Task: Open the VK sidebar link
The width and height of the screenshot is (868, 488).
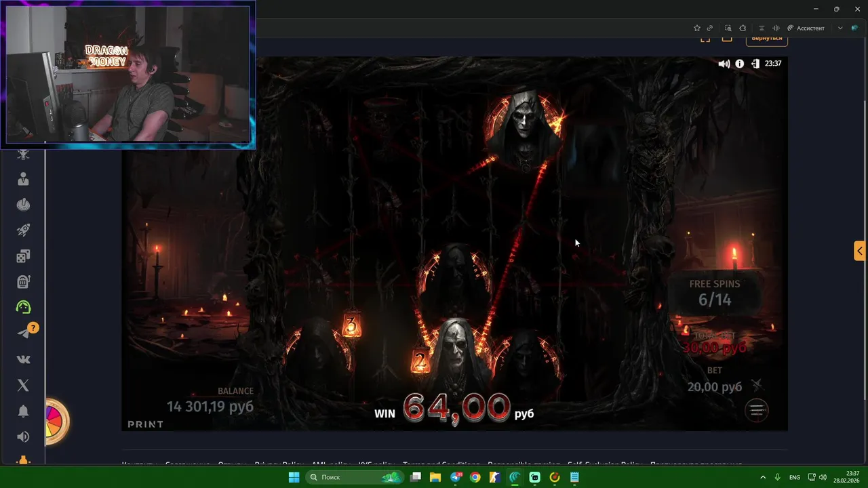Action: click(x=23, y=359)
